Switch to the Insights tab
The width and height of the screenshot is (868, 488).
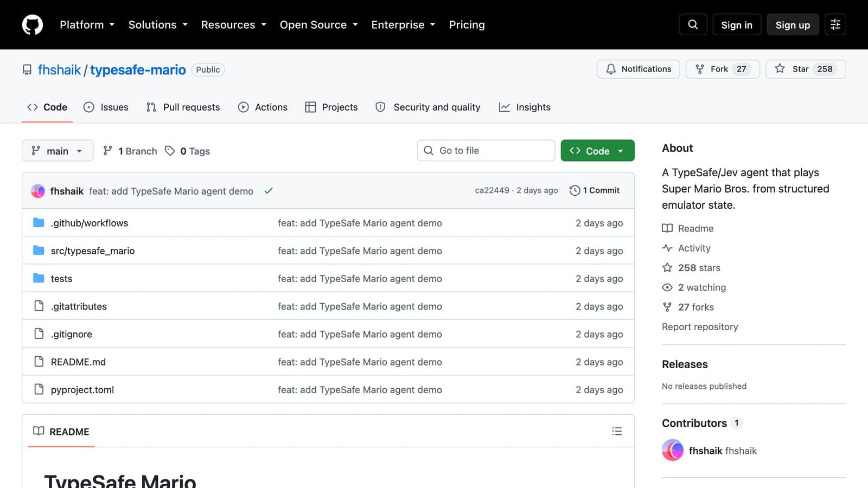point(525,107)
